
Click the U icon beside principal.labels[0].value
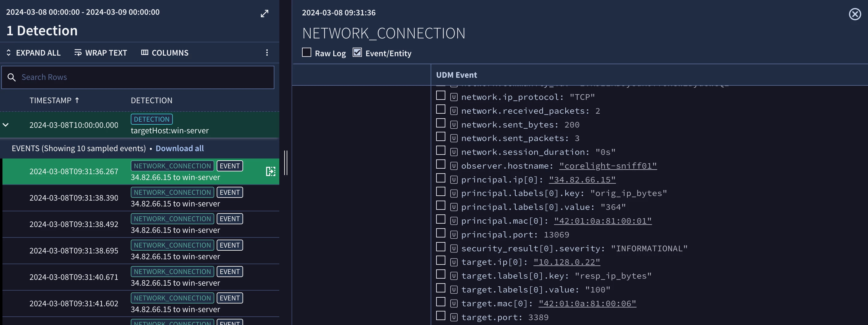click(454, 207)
